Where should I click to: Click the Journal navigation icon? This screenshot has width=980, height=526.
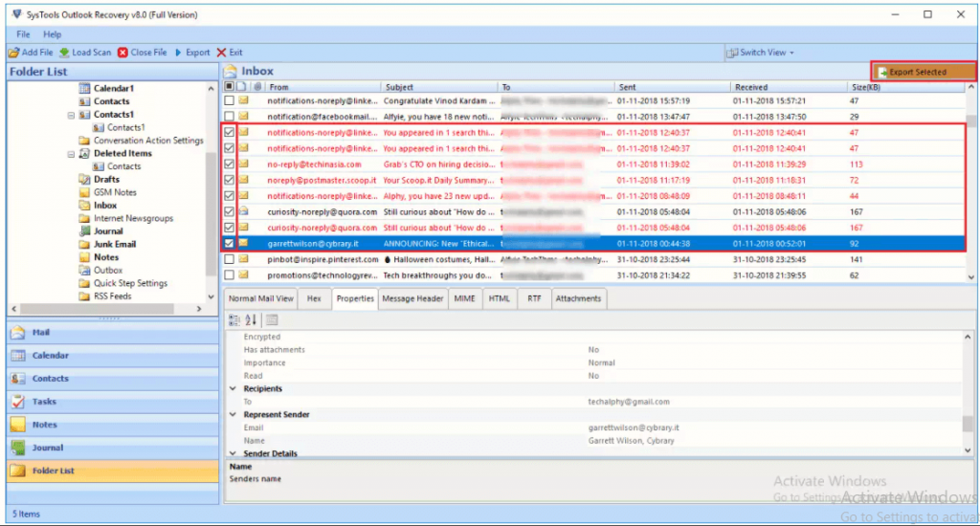(x=18, y=448)
